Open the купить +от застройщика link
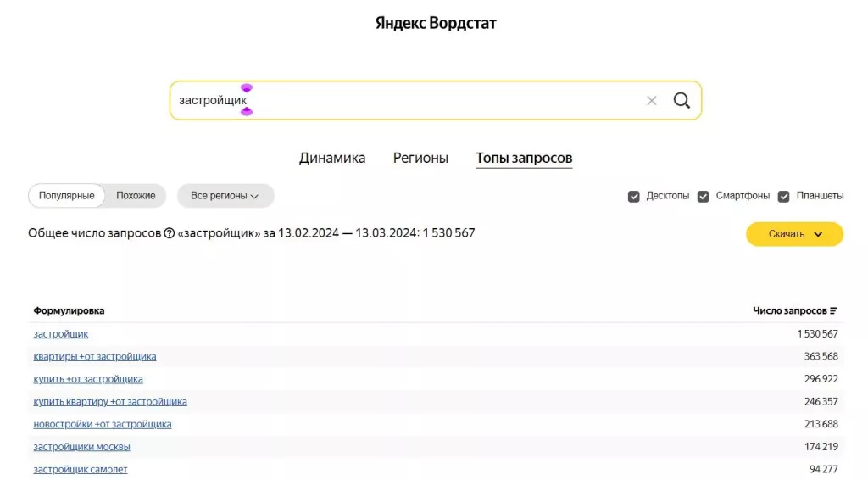The height and width of the screenshot is (480, 868). (88, 379)
